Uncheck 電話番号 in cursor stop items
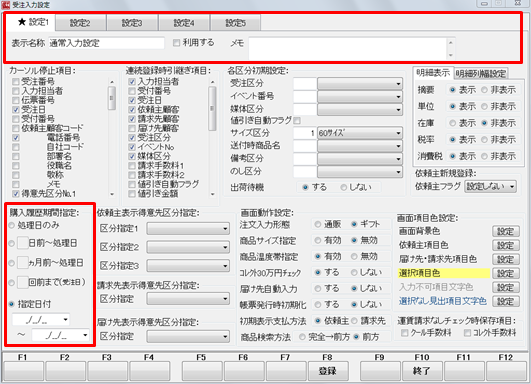531x384 pixels. [16, 138]
